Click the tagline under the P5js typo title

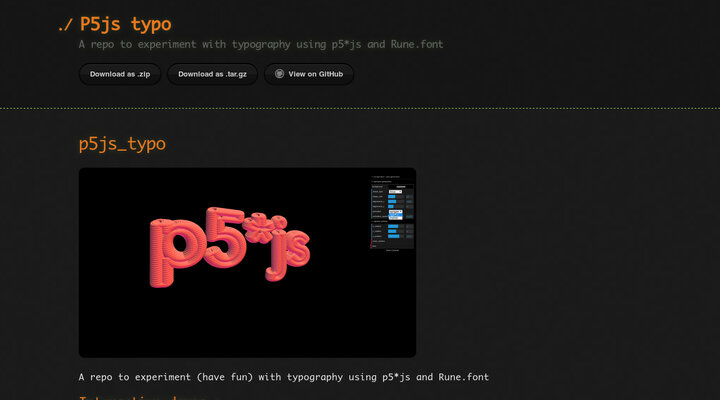[x=260, y=44]
